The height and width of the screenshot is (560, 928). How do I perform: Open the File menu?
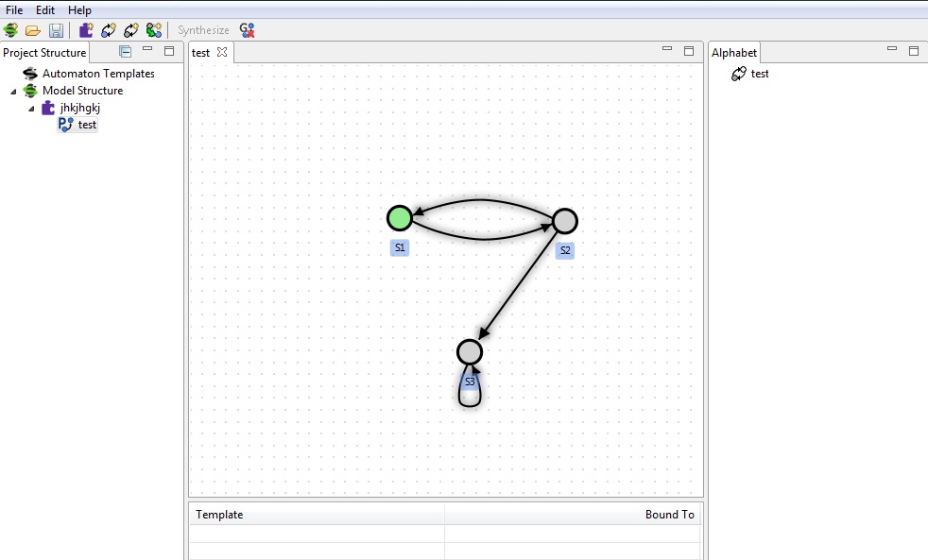coord(14,10)
